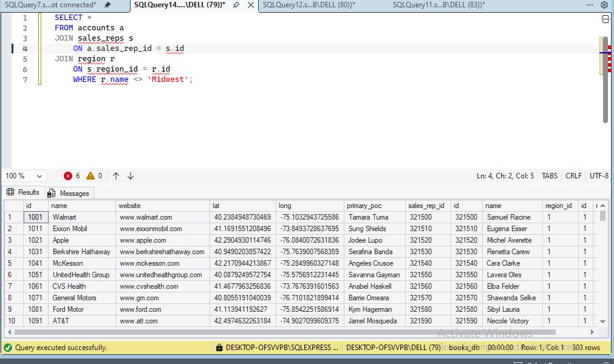
Task: Go to previous issue with up arrow
Action: (x=116, y=176)
